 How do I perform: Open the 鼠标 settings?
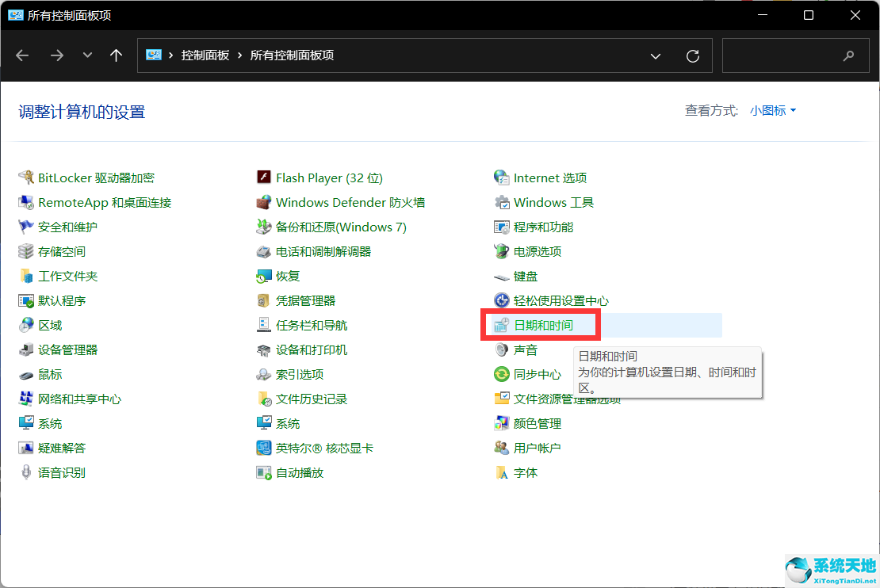49,374
